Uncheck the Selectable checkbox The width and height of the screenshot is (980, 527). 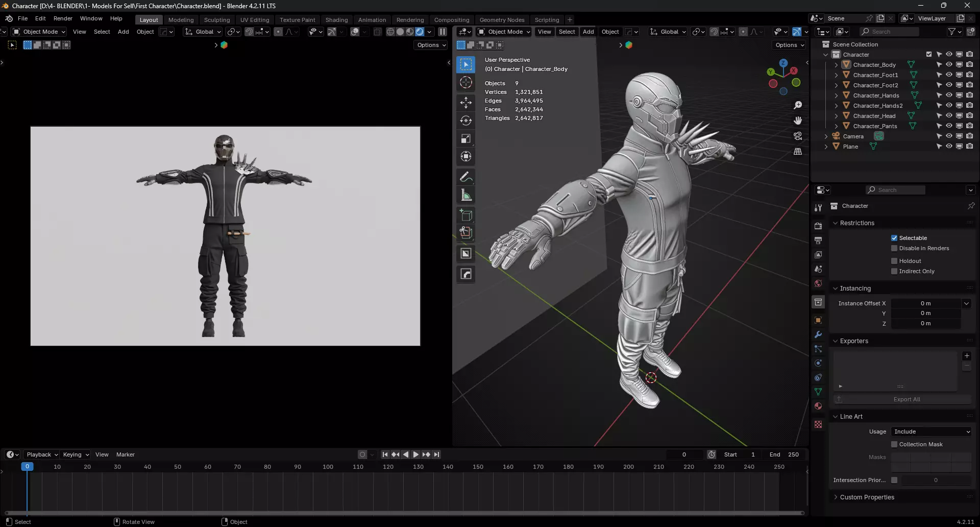point(894,238)
